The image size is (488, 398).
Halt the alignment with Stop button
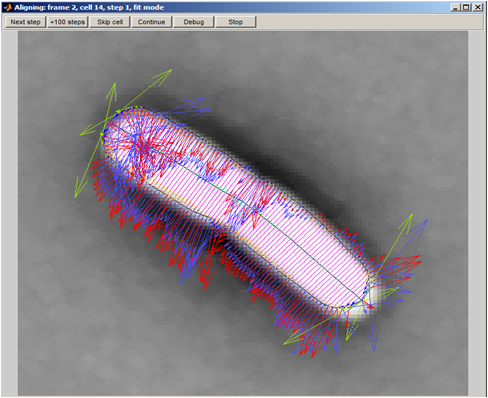235,22
